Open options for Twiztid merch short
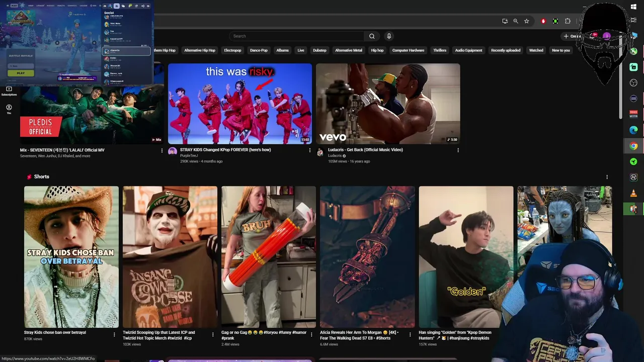The height and width of the screenshot is (362, 644). [213, 334]
